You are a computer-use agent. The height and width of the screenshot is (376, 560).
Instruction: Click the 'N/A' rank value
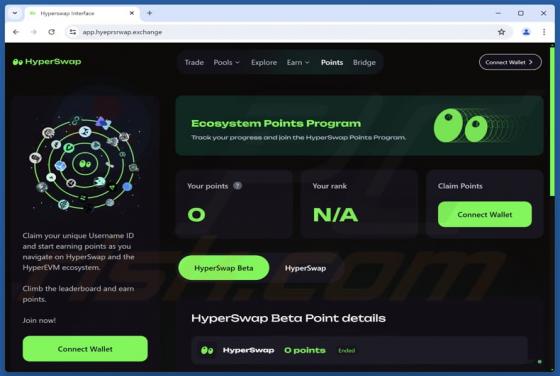coord(335,215)
